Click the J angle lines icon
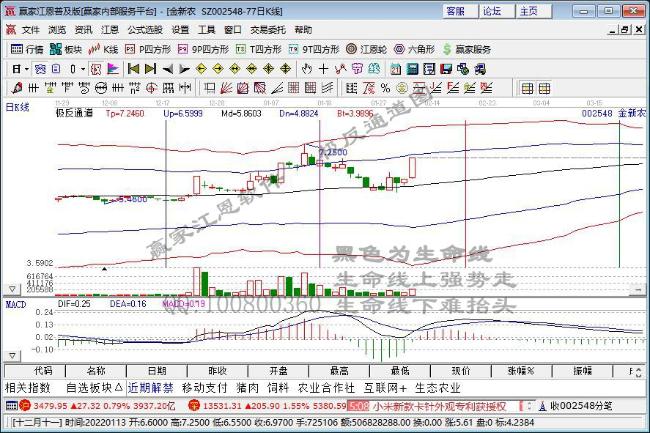This screenshot has height=433, width=650. pyautogui.click(x=436, y=88)
